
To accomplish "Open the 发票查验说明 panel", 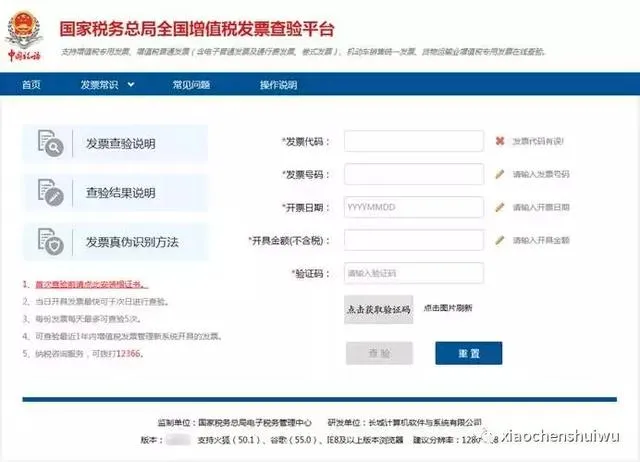I will [116, 144].
